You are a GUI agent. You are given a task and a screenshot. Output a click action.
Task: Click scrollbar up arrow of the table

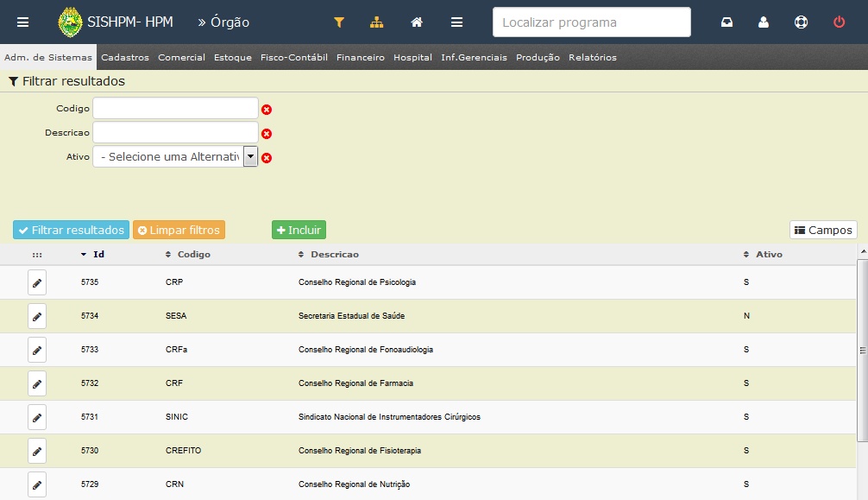point(863,251)
